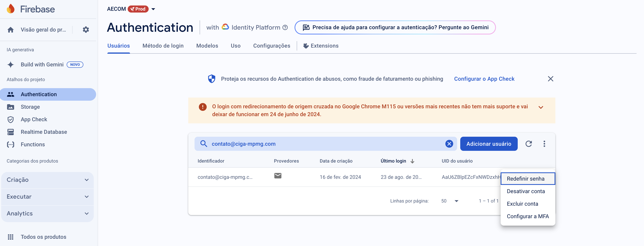Switch to the Método de login tab
Screen dimensions: 644x246
point(163,46)
